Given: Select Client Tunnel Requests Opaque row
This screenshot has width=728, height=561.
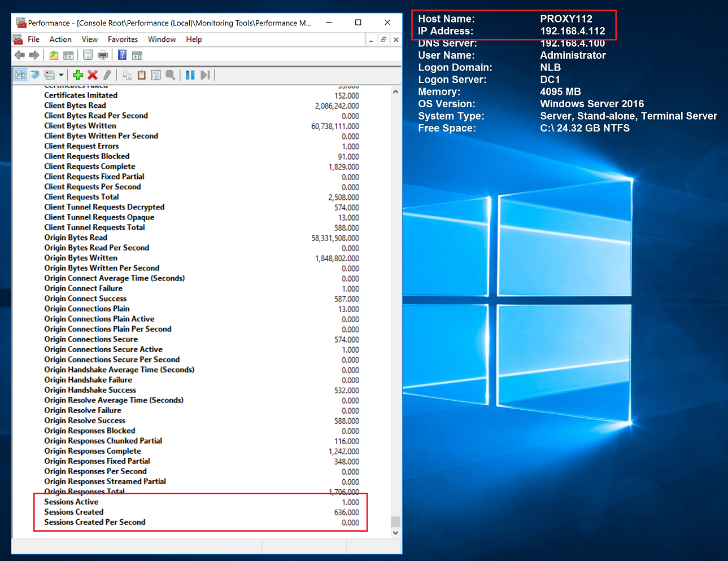Looking at the screenshot, I should point(202,217).
